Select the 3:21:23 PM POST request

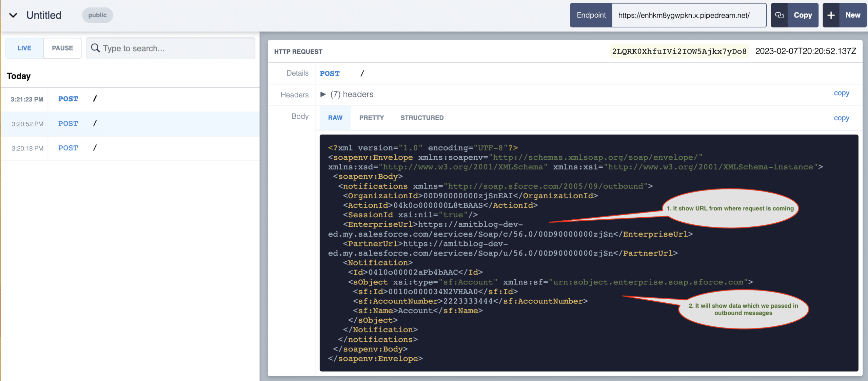coord(130,99)
